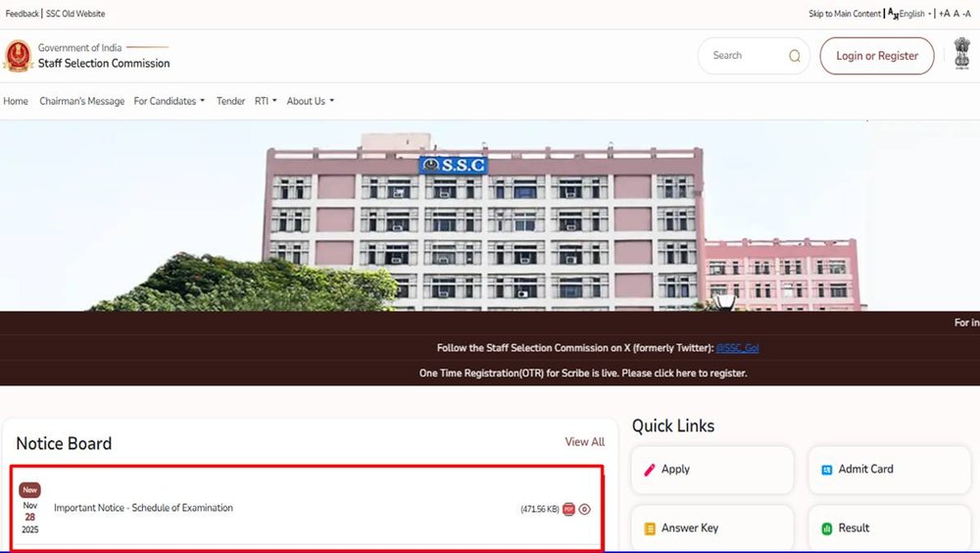Open Chairman's Message page
980x553 pixels.
(81, 101)
